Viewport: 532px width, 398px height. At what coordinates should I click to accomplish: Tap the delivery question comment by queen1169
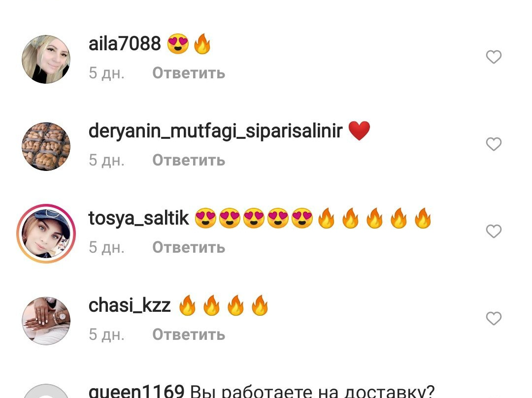[312, 392]
